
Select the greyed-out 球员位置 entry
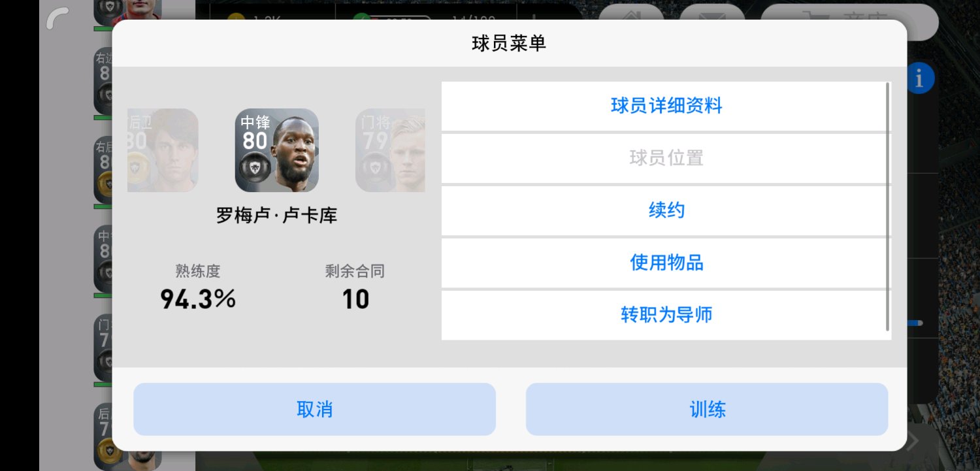(666, 158)
